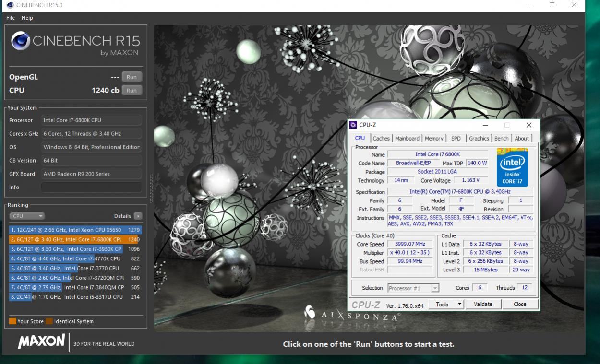Select the i5-3317U ranking row
This screenshot has height=364, width=600.
click(x=75, y=297)
